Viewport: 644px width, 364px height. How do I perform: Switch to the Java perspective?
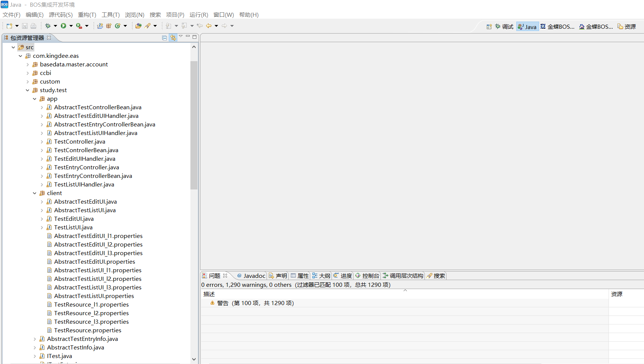(528, 26)
